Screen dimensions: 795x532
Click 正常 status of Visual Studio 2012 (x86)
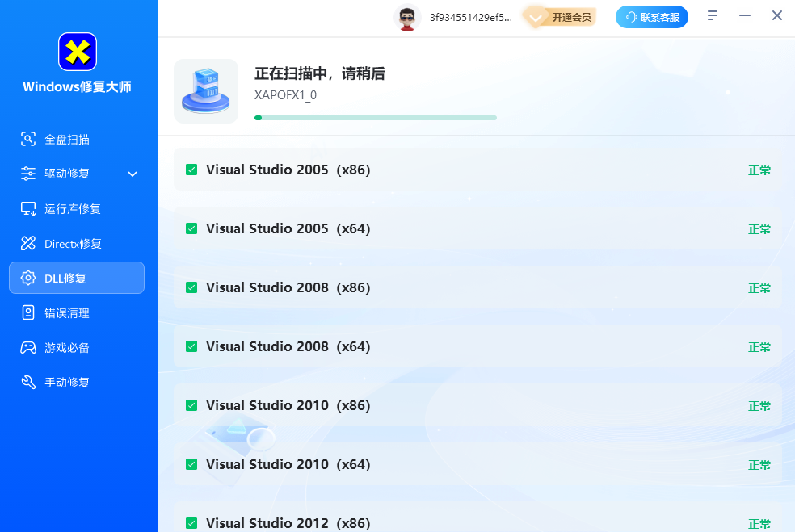(759, 524)
